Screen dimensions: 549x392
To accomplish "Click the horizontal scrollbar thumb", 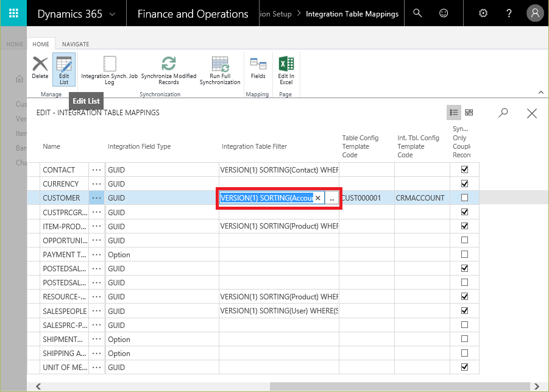I will 400,387.
